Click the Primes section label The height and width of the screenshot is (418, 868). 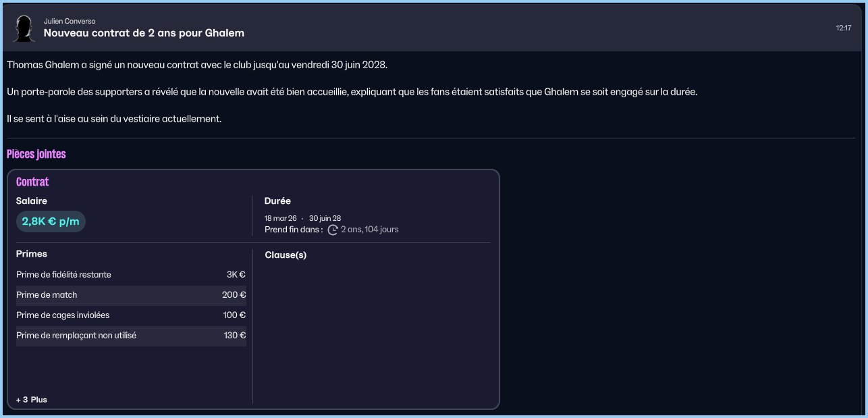point(32,254)
